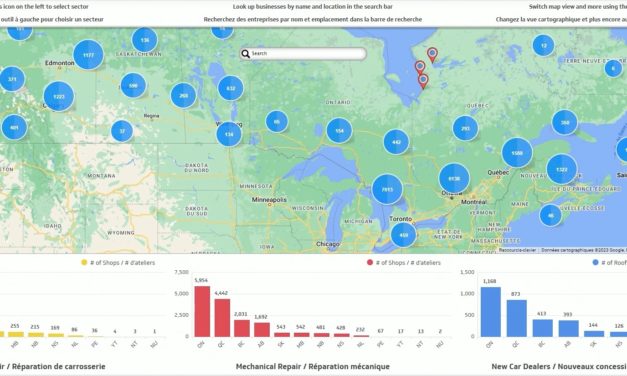627x376 pixels.
Task: Open the 268 cluster marker
Action: (x=184, y=96)
